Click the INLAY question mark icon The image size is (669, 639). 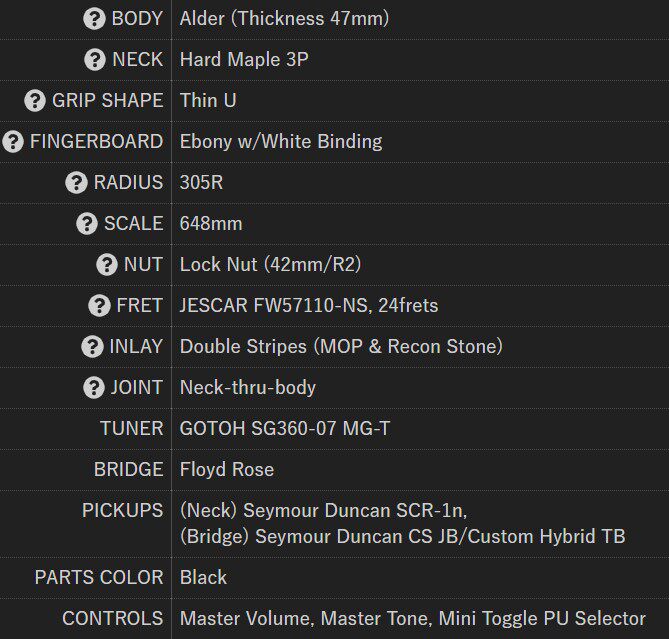pyautogui.click(x=92, y=347)
